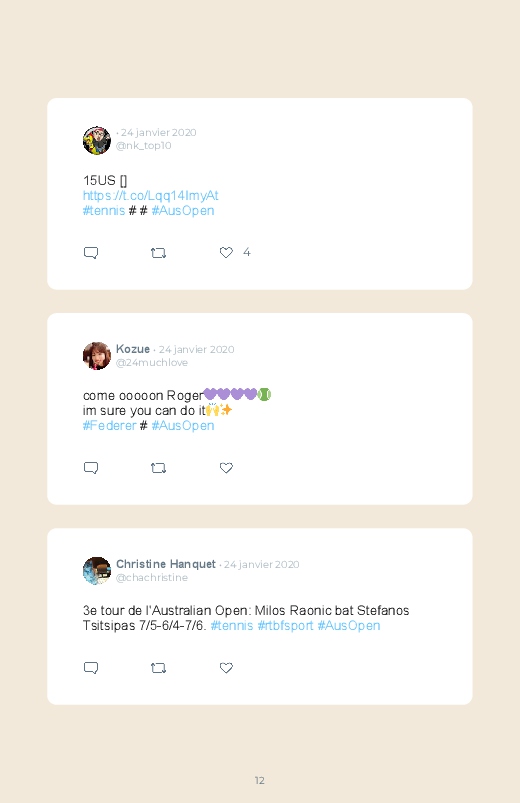This screenshot has height=803, width=520.
Task: Like Kozue's tweet
Action: click(x=226, y=468)
